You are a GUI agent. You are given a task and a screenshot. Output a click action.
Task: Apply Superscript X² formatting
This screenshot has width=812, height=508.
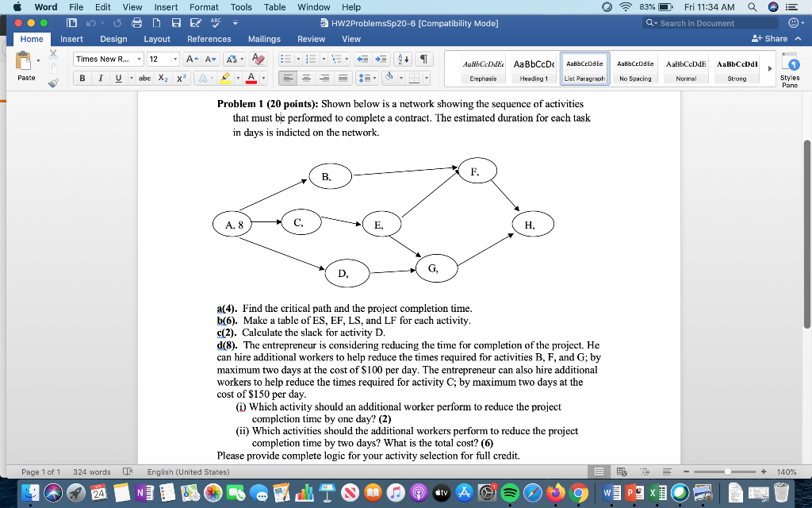(x=181, y=79)
